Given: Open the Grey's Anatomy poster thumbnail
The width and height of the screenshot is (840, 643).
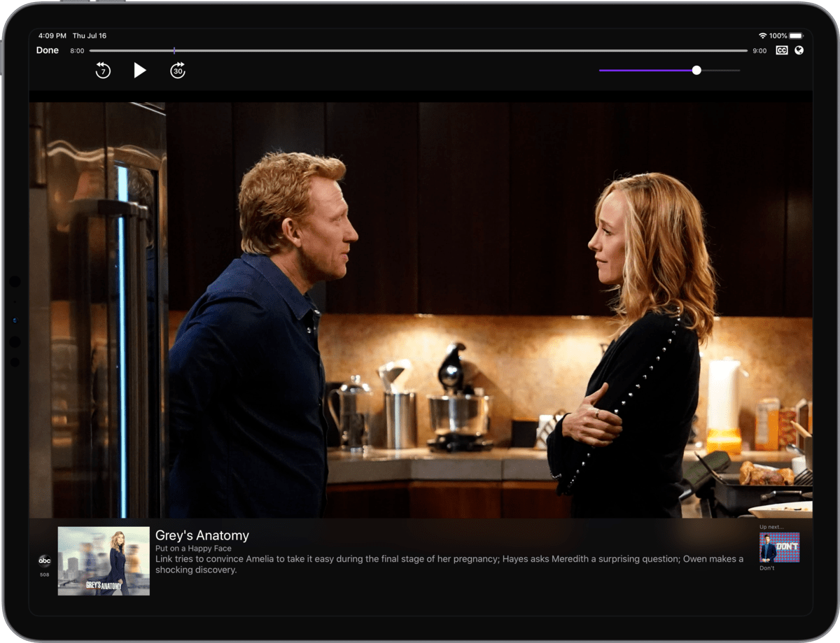Looking at the screenshot, I should point(104,561).
